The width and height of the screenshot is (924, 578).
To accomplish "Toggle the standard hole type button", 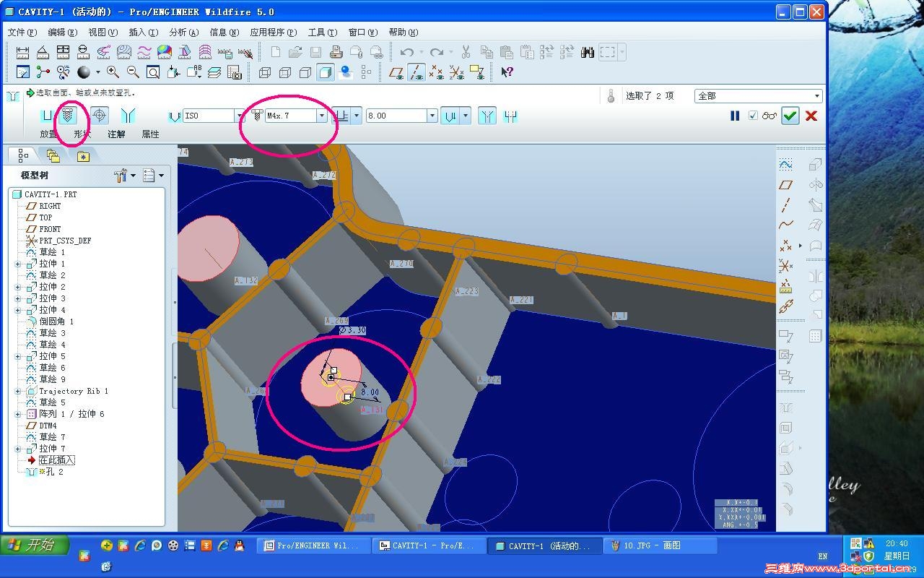I will 69,116.
